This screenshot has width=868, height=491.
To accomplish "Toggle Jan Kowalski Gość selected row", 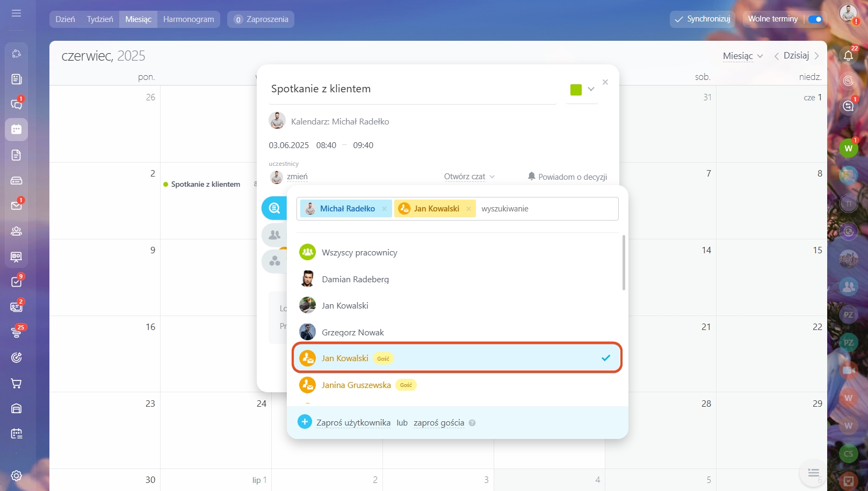I will [457, 358].
